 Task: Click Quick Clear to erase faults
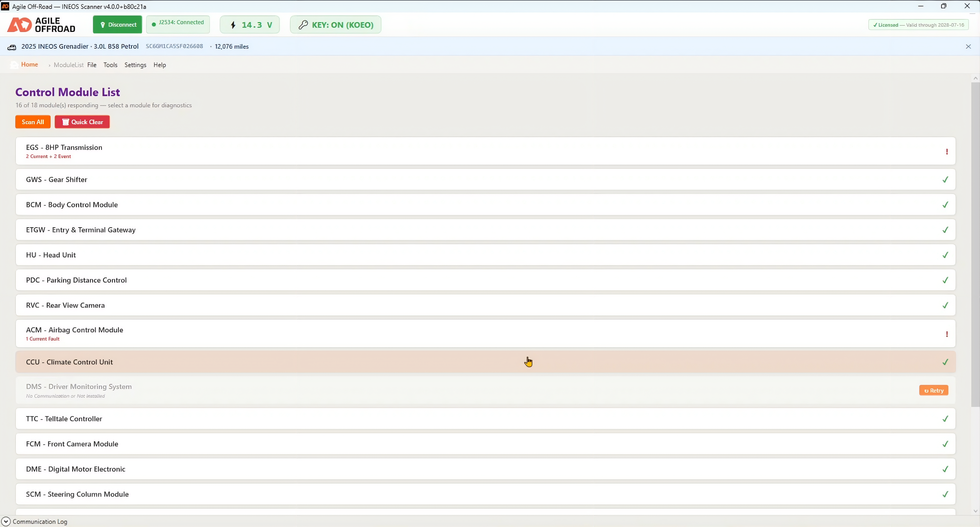click(x=82, y=122)
